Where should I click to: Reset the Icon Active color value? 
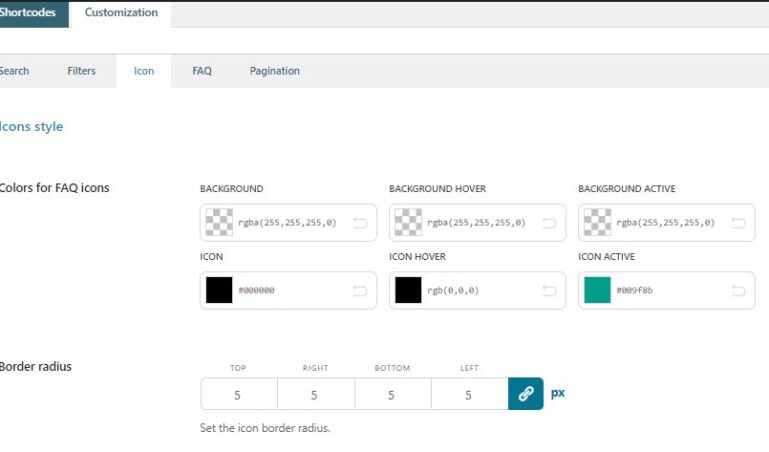point(738,291)
